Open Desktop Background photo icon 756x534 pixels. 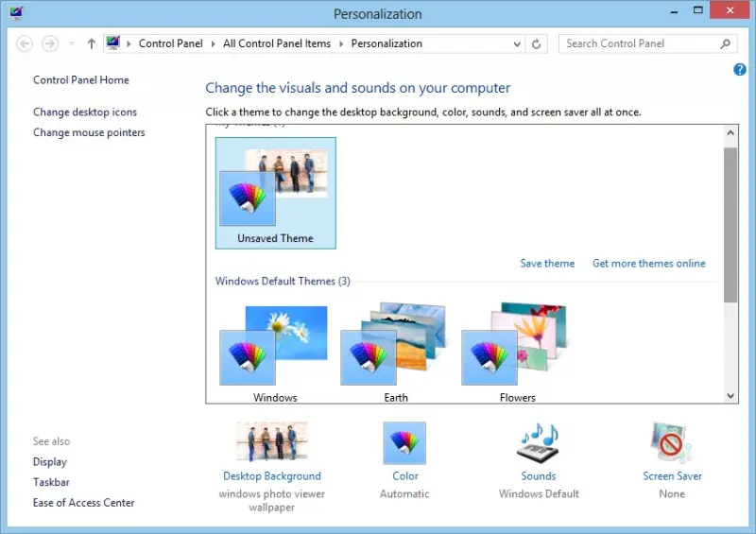272,441
